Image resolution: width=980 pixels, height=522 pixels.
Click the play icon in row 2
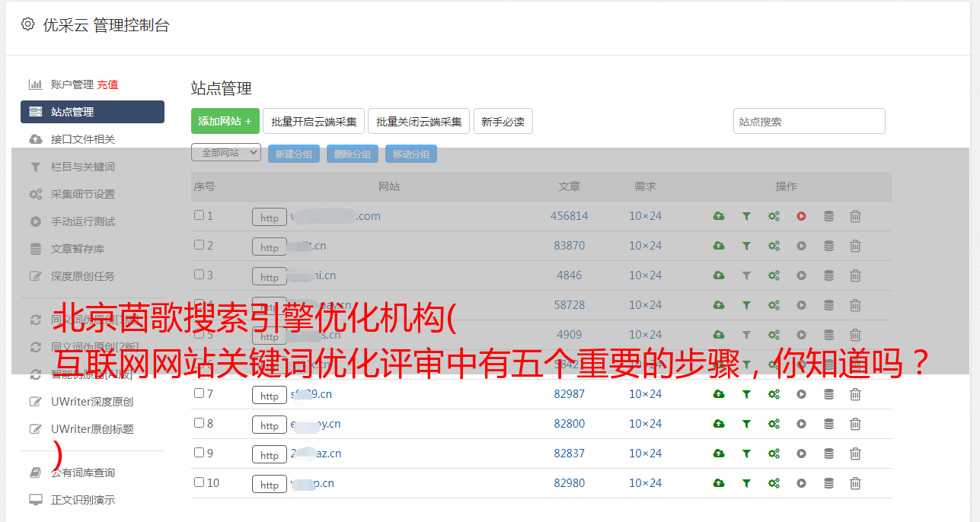pyautogui.click(x=801, y=246)
